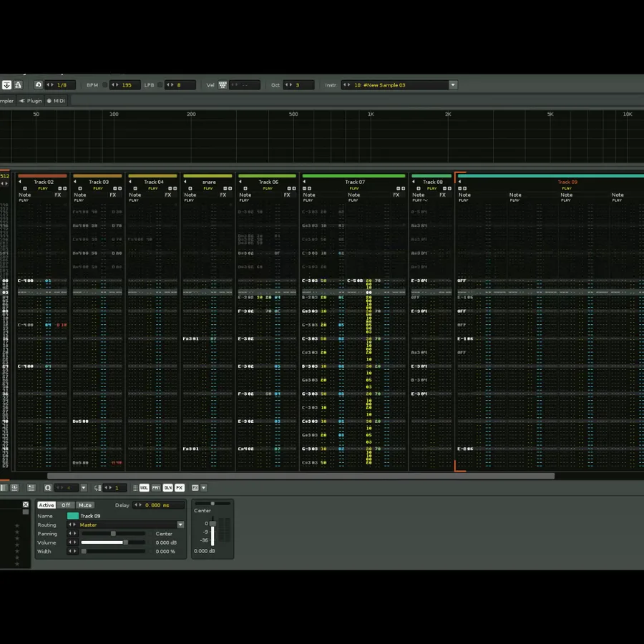The height and width of the screenshot is (644, 644).
Task: Set Track 09 state to Off
Action: tap(66, 504)
